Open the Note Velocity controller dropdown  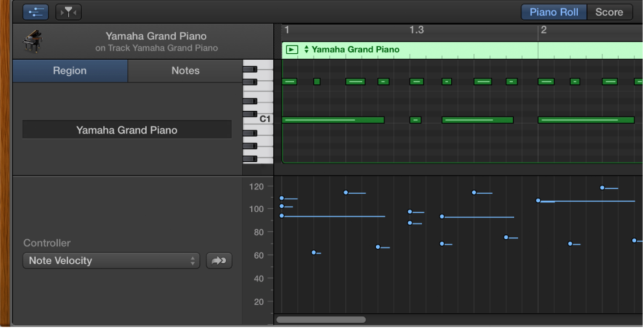point(111,261)
